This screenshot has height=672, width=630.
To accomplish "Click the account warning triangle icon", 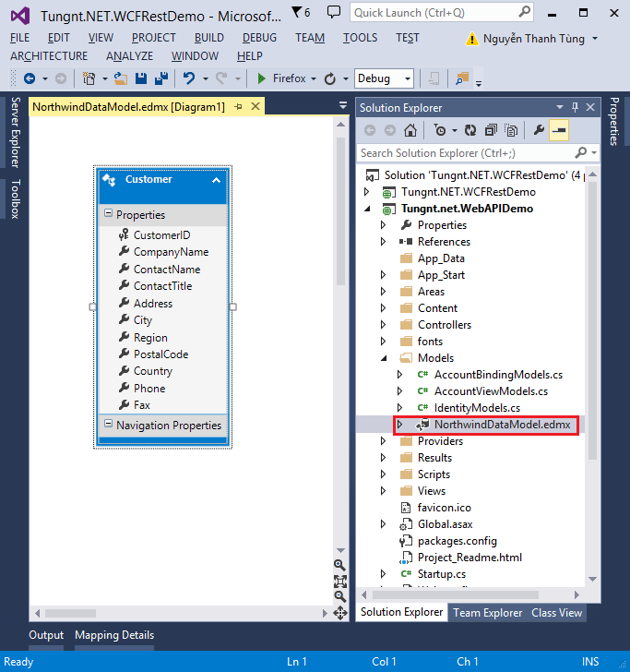I will [x=471, y=39].
